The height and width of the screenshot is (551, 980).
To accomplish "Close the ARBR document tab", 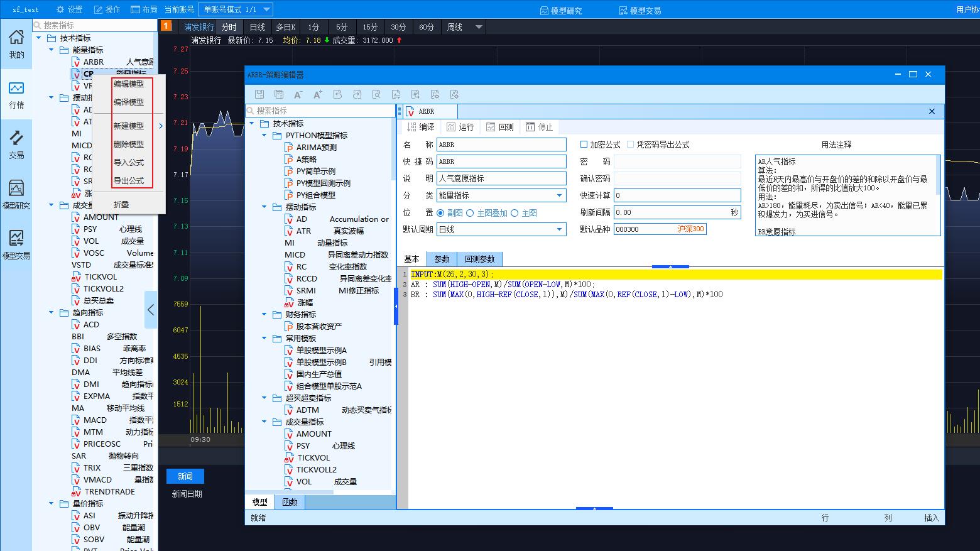I will click(932, 111).
